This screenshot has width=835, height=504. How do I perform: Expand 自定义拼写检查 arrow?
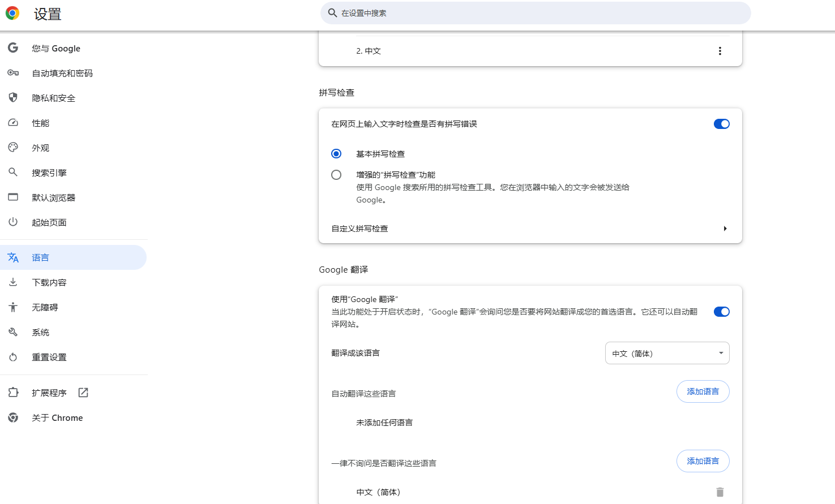tap(725, 229)
